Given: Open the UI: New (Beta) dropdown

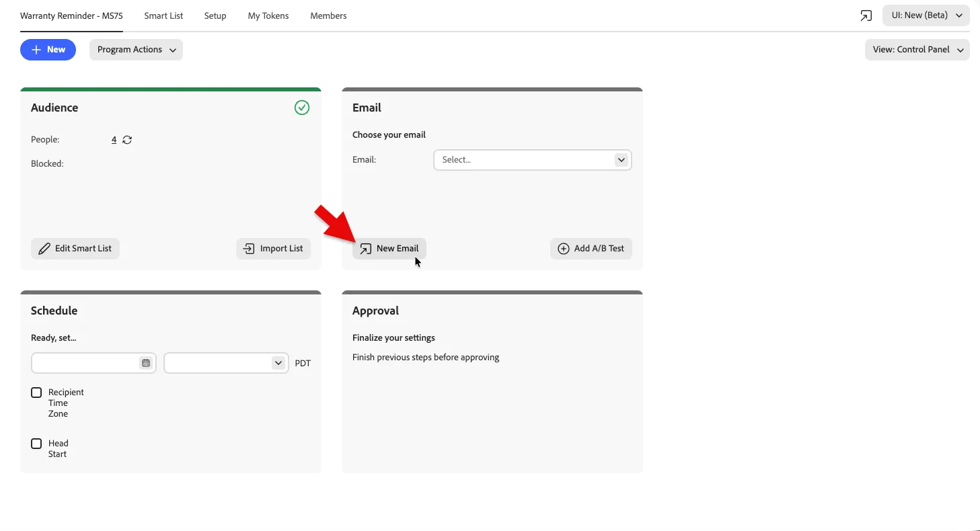Looking at the screenshot, I should [926, 15].
